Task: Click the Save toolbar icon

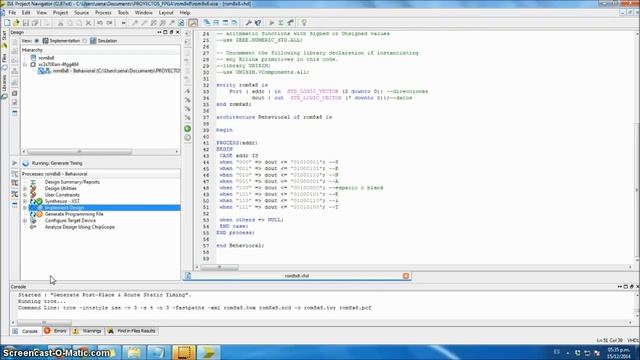Action: pos(26,23)
